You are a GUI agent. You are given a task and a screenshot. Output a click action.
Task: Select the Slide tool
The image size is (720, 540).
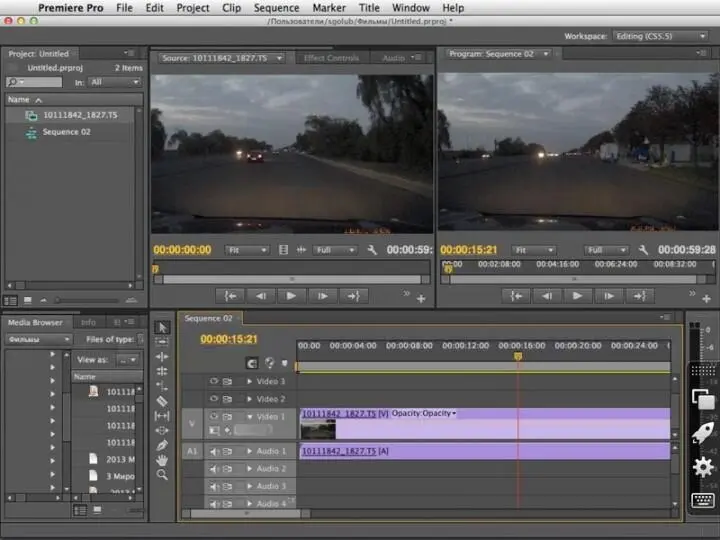pos(162,430)
